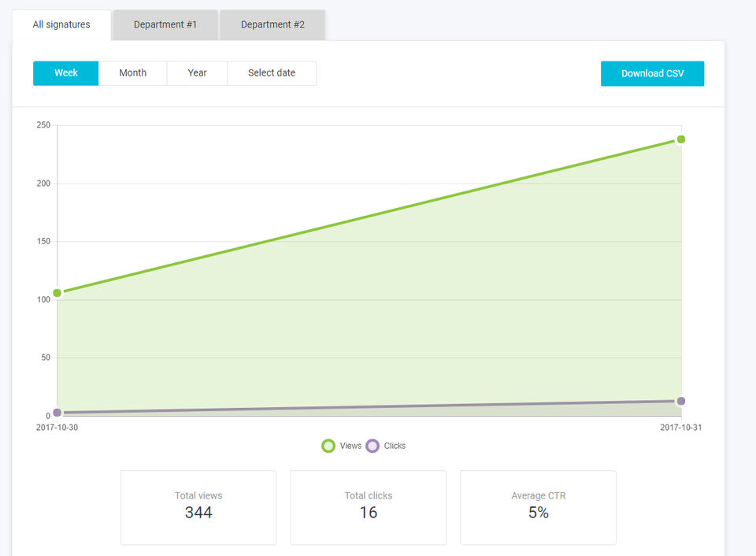
Task: Click the purple Clicks data point on 2017-10-30
Action: pos(57,413)
